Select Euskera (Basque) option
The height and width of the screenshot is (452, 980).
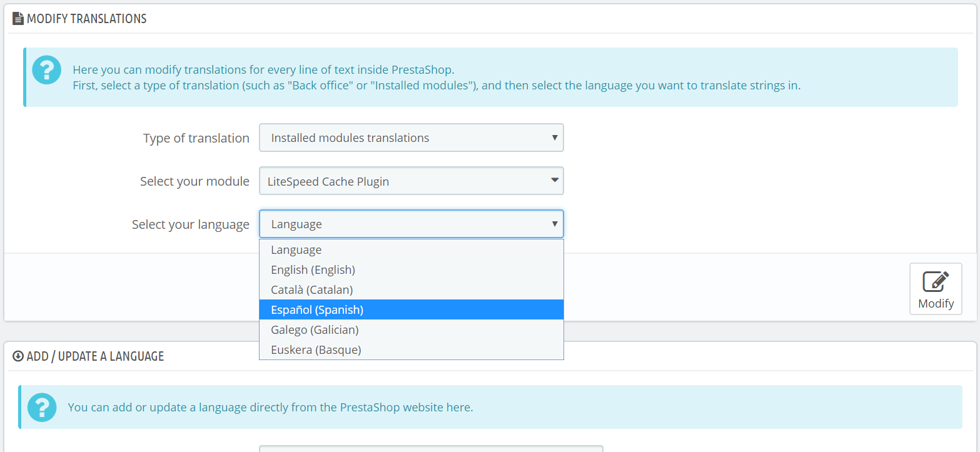pyautogui.click(x=412, y=349)
